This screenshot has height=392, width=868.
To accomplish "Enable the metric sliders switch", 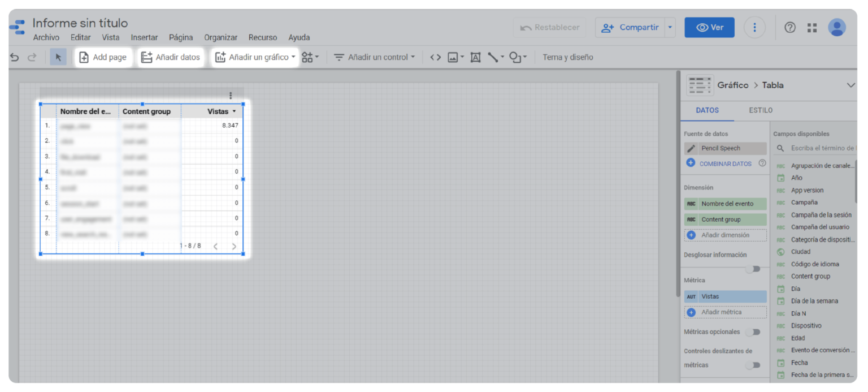I will pyautogui.click(x=754, y=365).
